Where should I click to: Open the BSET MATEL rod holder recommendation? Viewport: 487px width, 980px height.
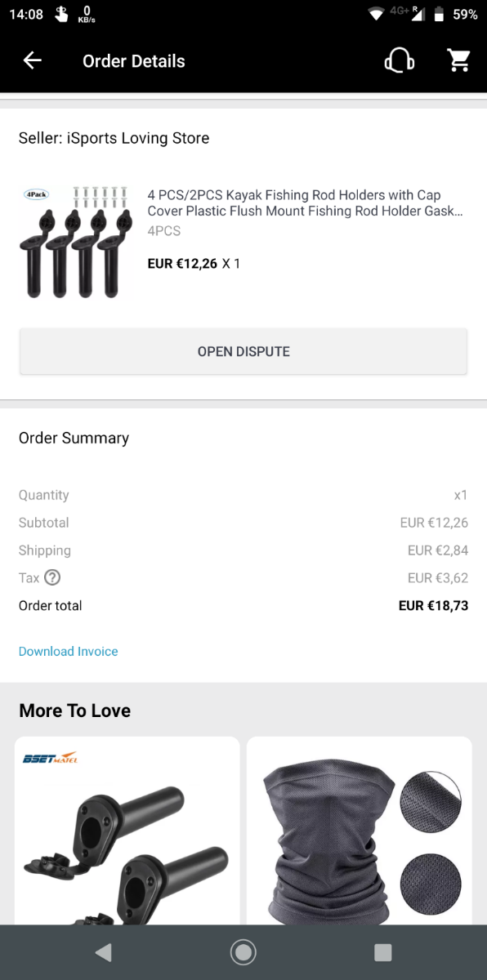[127, 831]
